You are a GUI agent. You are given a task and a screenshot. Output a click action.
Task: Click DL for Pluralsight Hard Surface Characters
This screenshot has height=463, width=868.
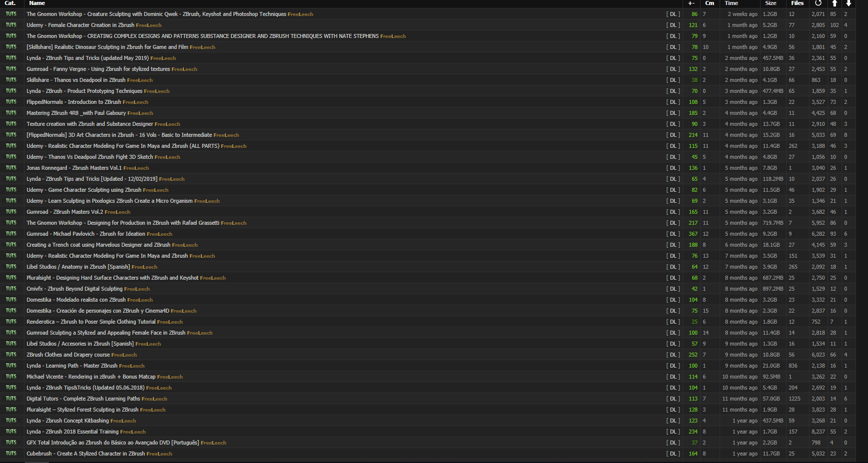pyautogui.click(x=673, y=278)
